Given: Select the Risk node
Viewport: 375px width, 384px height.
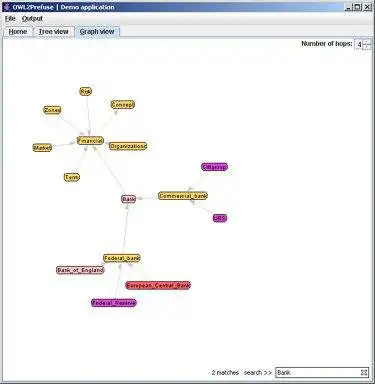Looking at the screenshot, I should 86,91.
